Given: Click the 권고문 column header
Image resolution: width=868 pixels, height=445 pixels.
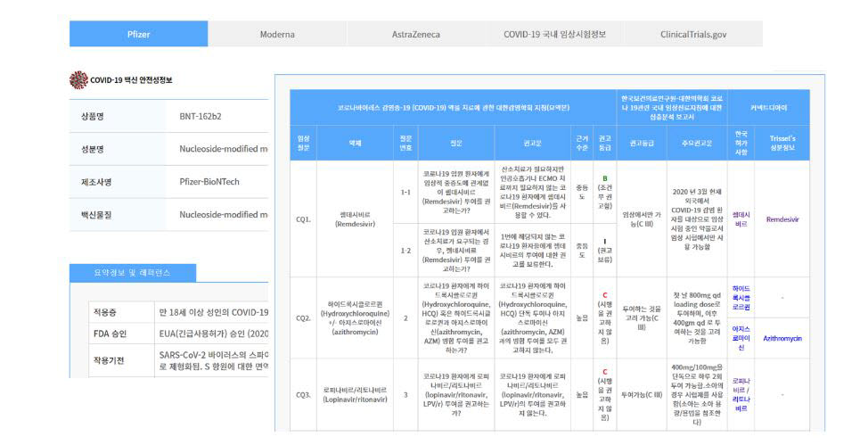Looking at the screenshot, I should coord(533,143).
